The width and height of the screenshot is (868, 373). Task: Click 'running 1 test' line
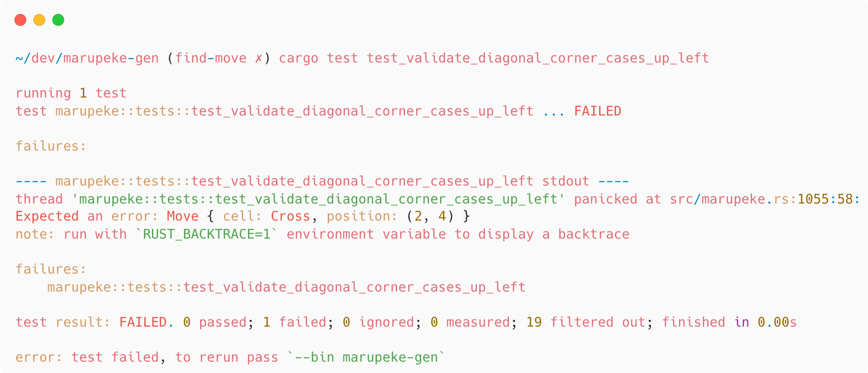click(x=71, y=93)
